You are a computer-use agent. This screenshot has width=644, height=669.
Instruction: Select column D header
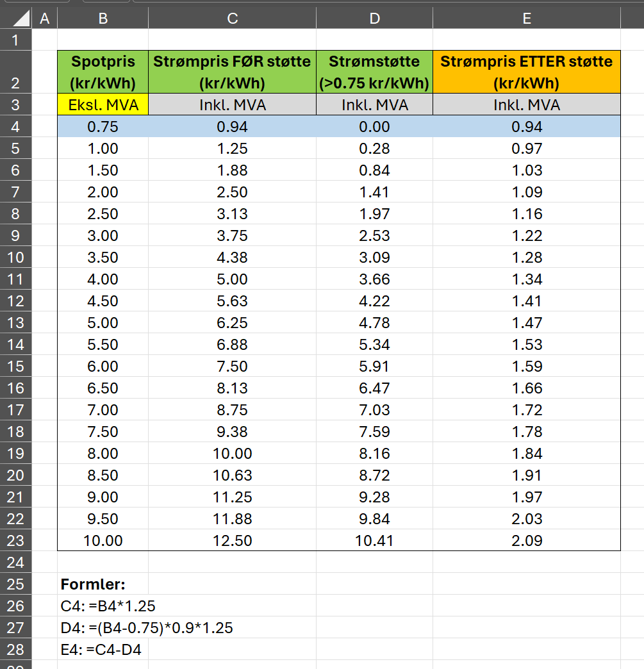coord(374,19)
